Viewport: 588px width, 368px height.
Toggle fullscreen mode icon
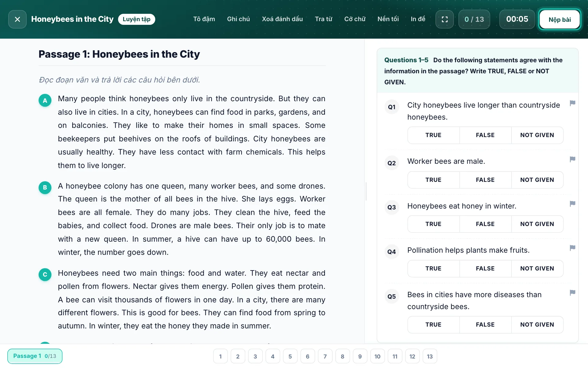[445, 19]
